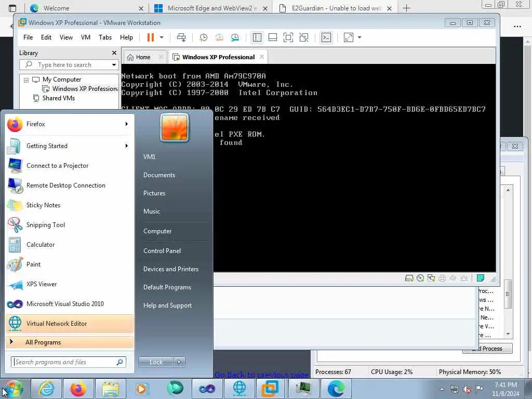This screenshot has height=399, width=532.
Task: Launch the Snipping Tool
Action: (70, 224)
